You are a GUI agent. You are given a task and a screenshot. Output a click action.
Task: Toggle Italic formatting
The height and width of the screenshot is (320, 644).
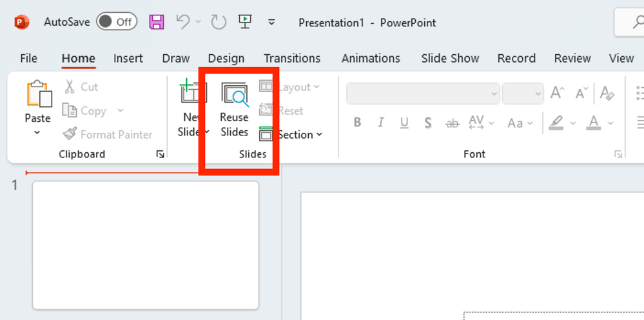click(x=381, y=123)
